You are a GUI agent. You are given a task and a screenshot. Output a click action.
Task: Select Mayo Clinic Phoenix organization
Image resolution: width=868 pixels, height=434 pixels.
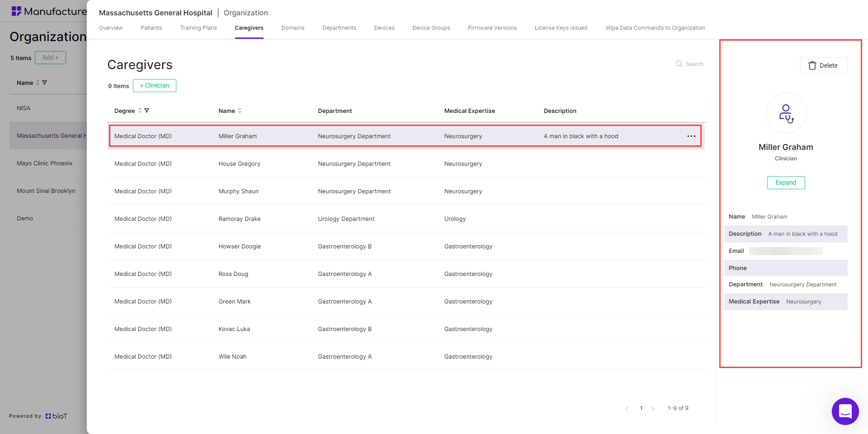coord(48,163)
